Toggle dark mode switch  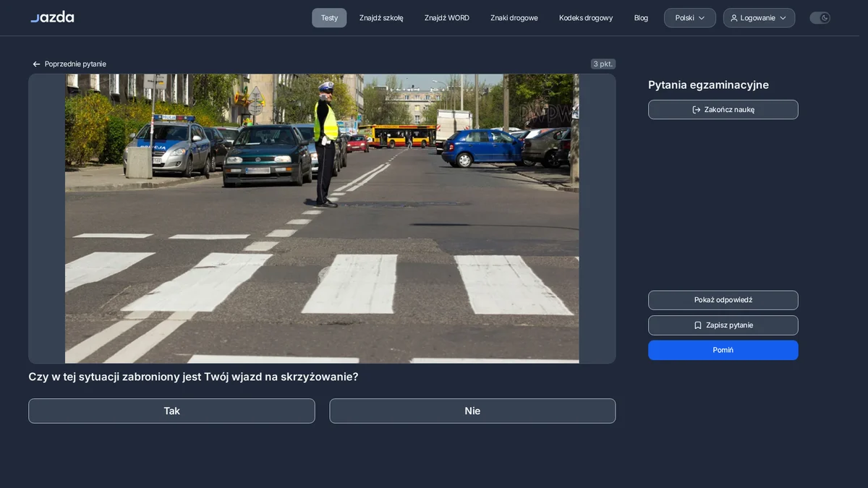[x=820, y=18]
